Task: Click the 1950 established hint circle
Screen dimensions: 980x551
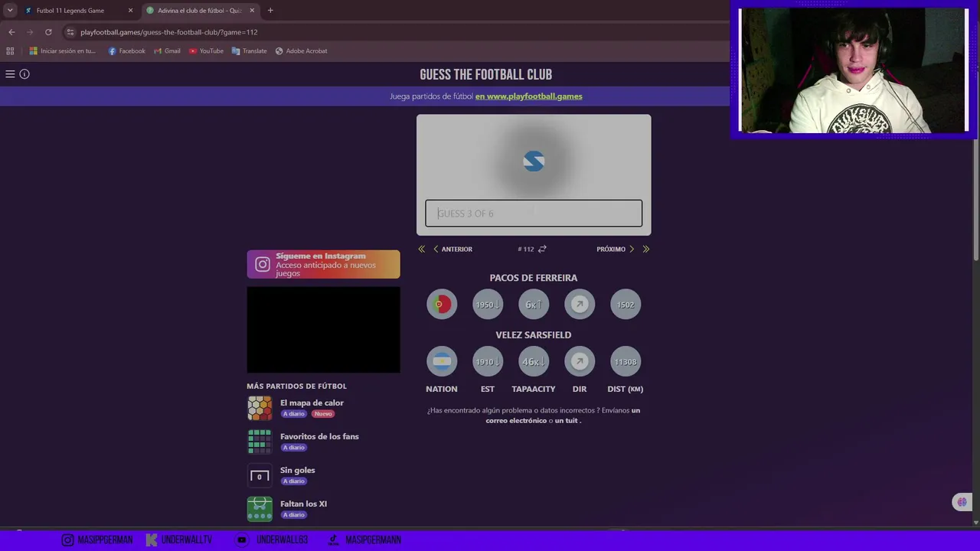Action: 488,305
